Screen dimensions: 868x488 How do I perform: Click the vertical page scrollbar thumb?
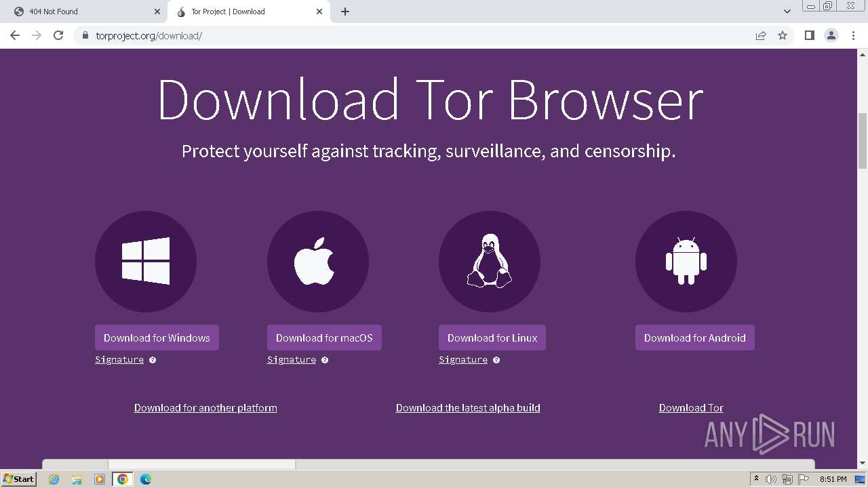(863, 141)
